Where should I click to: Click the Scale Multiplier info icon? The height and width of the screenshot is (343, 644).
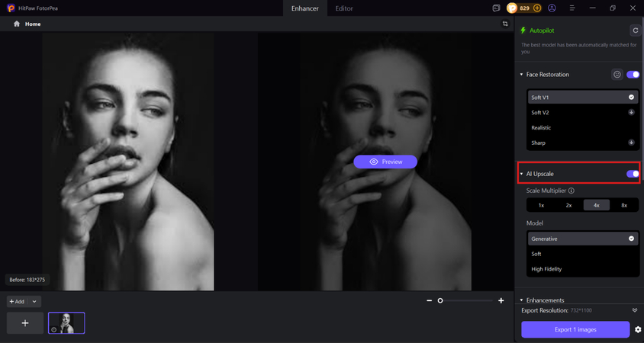pyautogui.click(x=572, y=191)
